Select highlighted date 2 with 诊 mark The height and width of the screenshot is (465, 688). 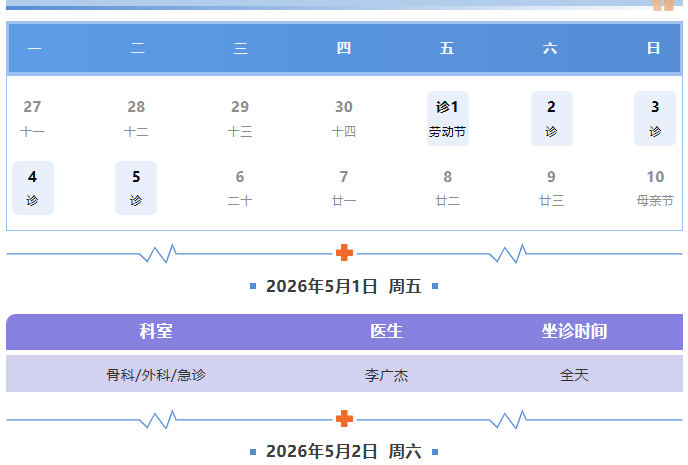coord(551,118)
